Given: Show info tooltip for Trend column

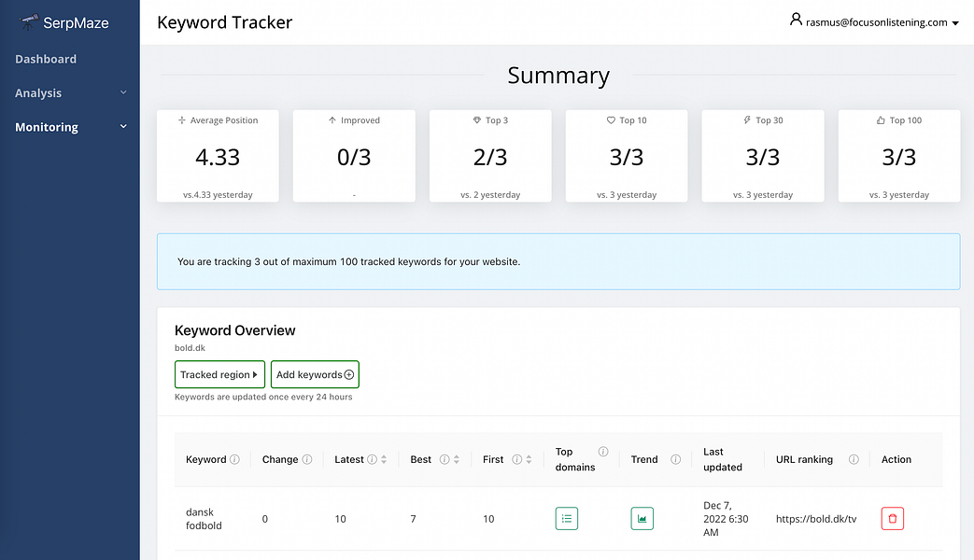Looking at the screenshot, I should pyautogui.click(x=676, y=459).
